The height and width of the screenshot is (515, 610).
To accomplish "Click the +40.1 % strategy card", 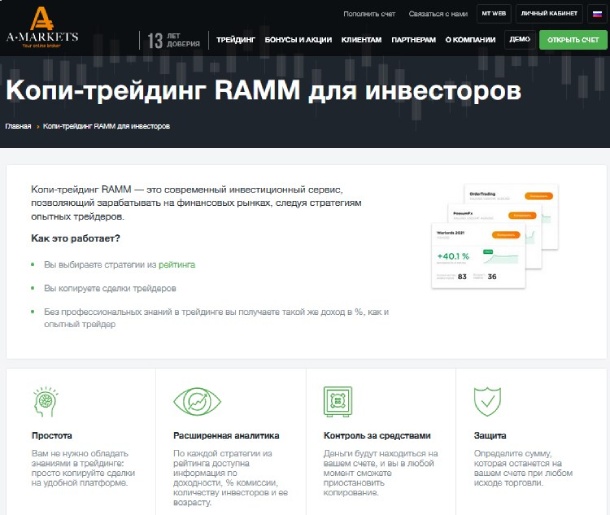I will click(478, 256).
